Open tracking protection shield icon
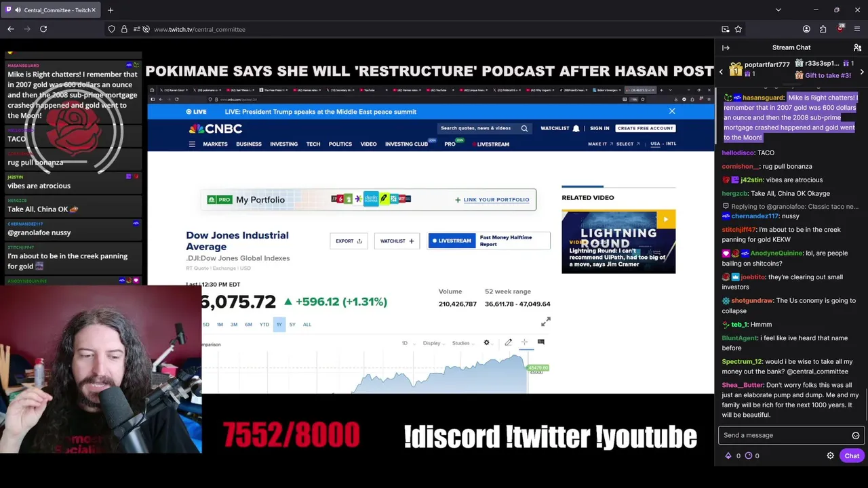 (111, 29)
